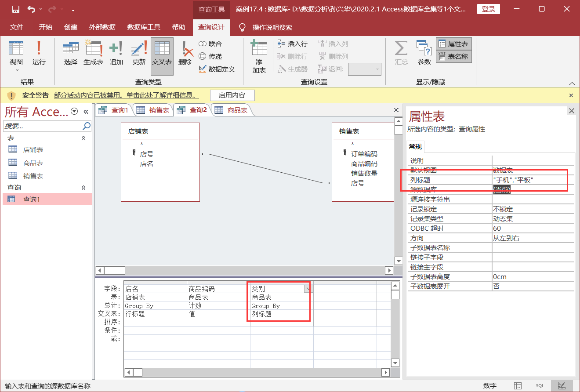Choose Append (追加) query type
This screenshot has height=392, width=580.
(116, 54)
